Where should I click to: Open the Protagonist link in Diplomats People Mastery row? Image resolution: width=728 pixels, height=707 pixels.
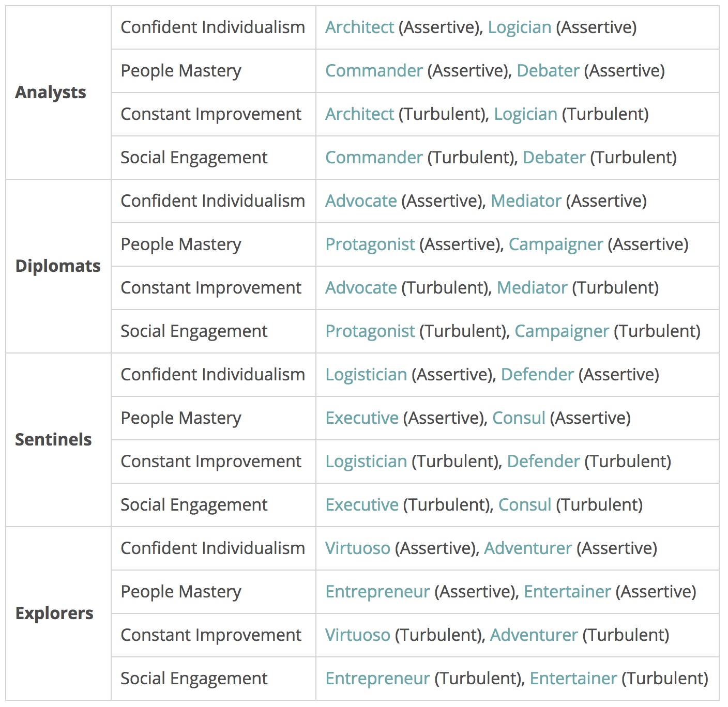click(x=370, y=244)
